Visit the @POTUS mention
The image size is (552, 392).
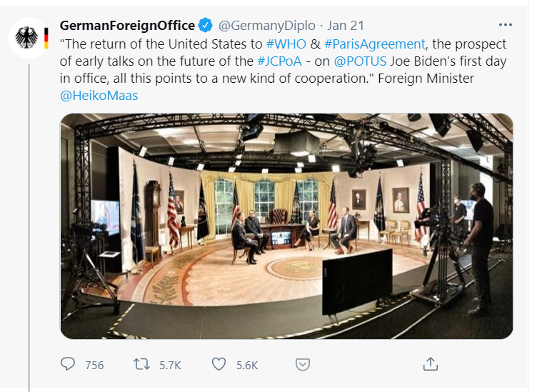pyautogui.click(x=349, y=61)
